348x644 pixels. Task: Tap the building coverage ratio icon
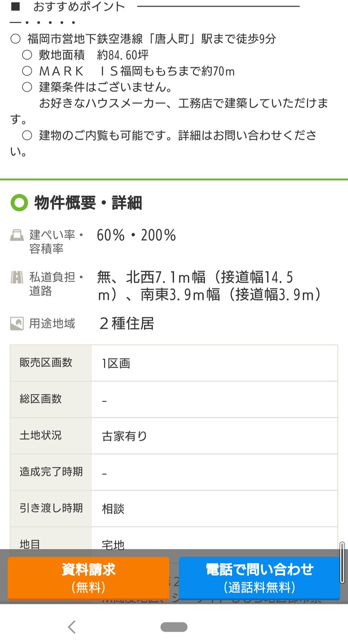pos(17,235)
